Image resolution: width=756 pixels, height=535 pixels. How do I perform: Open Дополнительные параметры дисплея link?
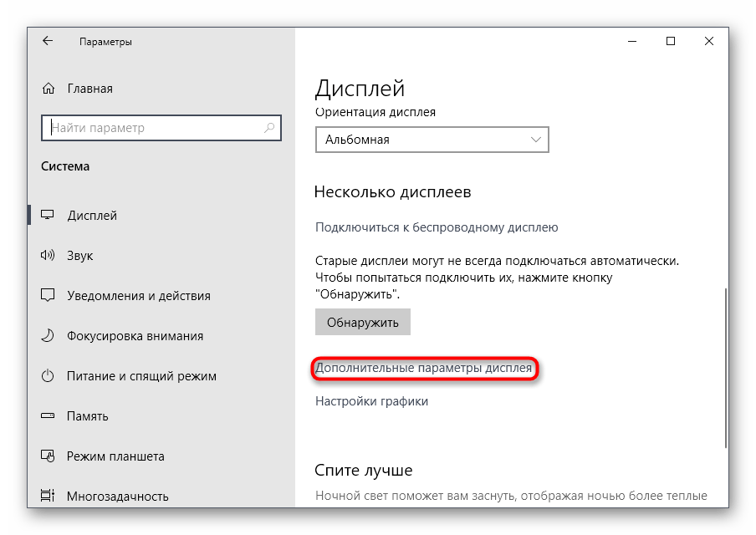[423, 368]
